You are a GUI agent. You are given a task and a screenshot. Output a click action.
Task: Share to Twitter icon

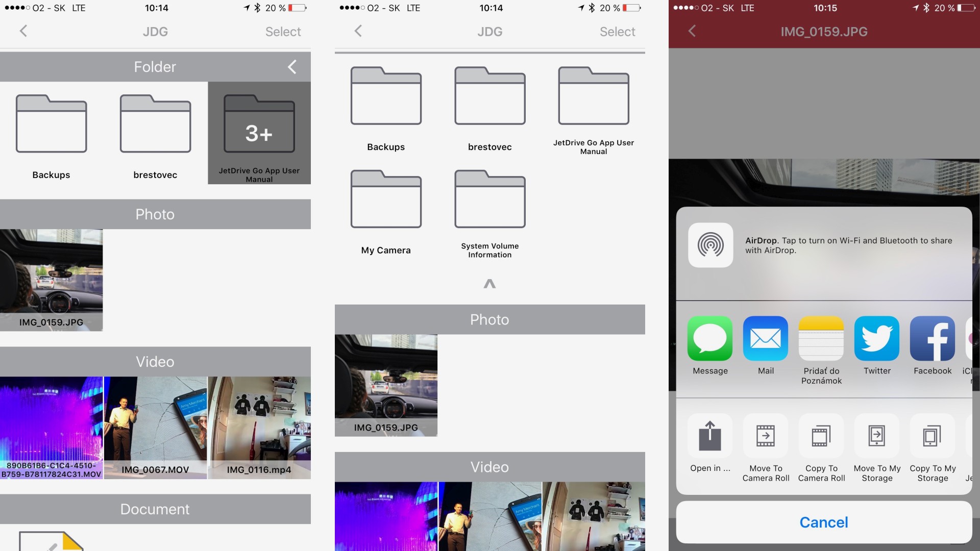pos(876,339)
